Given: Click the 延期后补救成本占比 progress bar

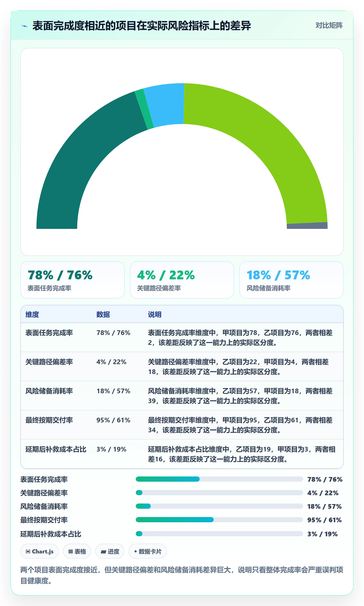Looking at the screenshot, I should pos(219,534).
